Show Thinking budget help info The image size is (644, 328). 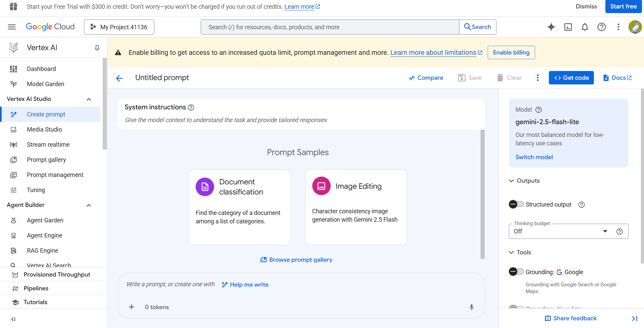[619, 231]
